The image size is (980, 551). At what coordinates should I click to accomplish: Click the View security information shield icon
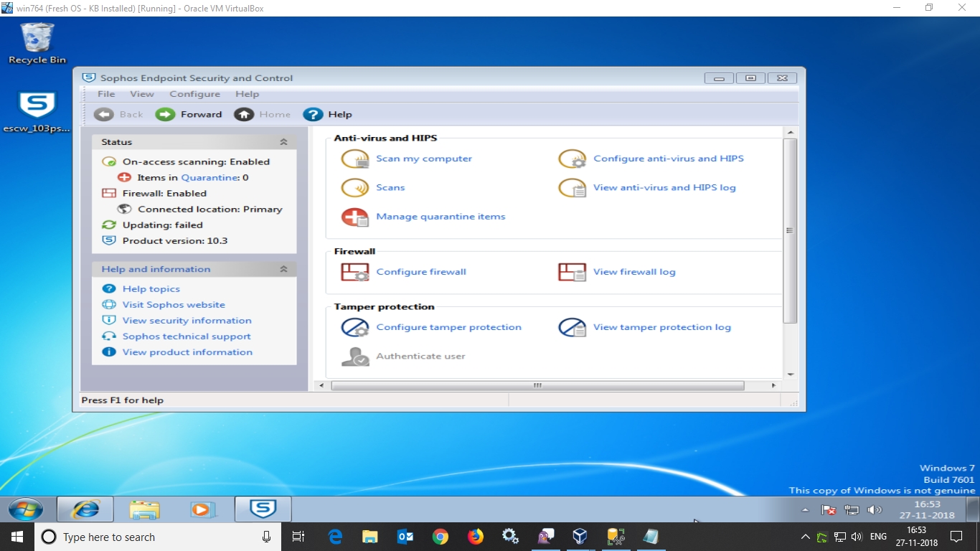(x=109, y=321)
